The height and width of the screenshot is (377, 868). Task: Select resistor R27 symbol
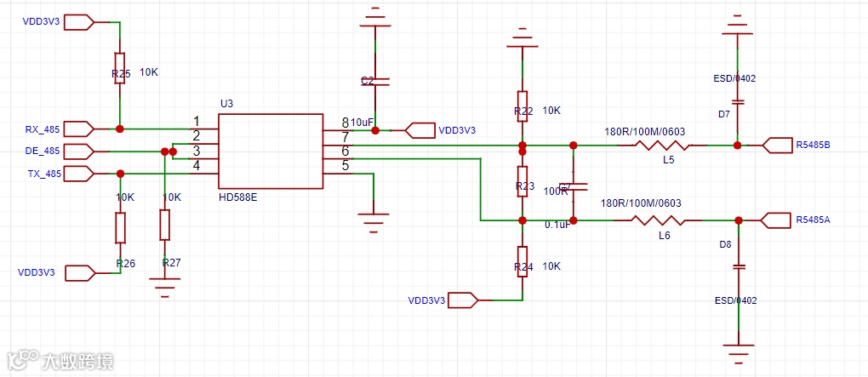(164, 225)
